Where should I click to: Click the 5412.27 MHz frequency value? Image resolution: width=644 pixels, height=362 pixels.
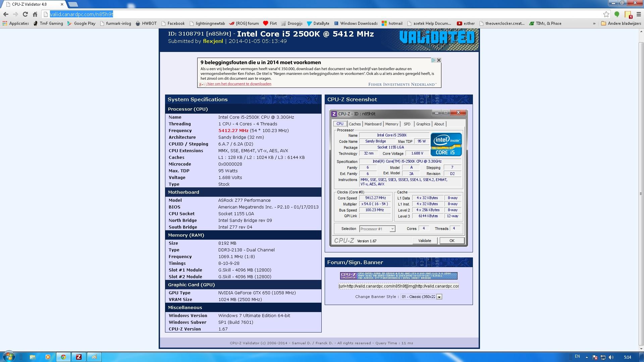point(233,131)
